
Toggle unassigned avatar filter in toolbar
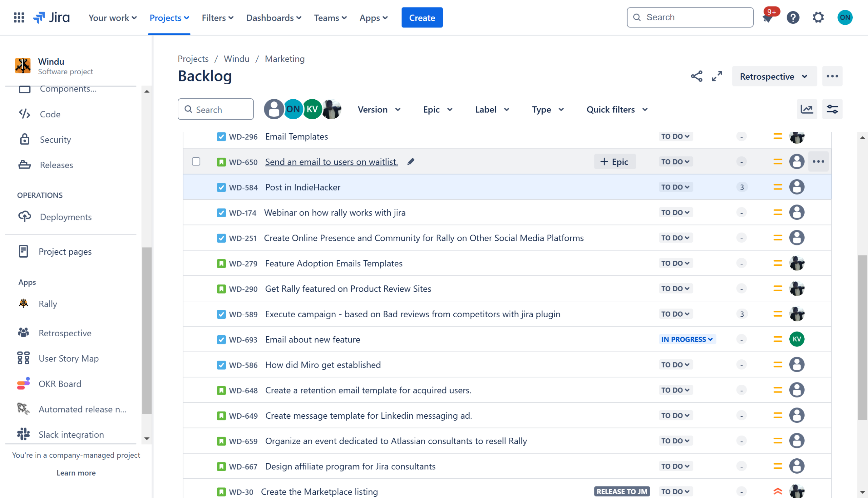pyautogui.click(x=274, y=109)
